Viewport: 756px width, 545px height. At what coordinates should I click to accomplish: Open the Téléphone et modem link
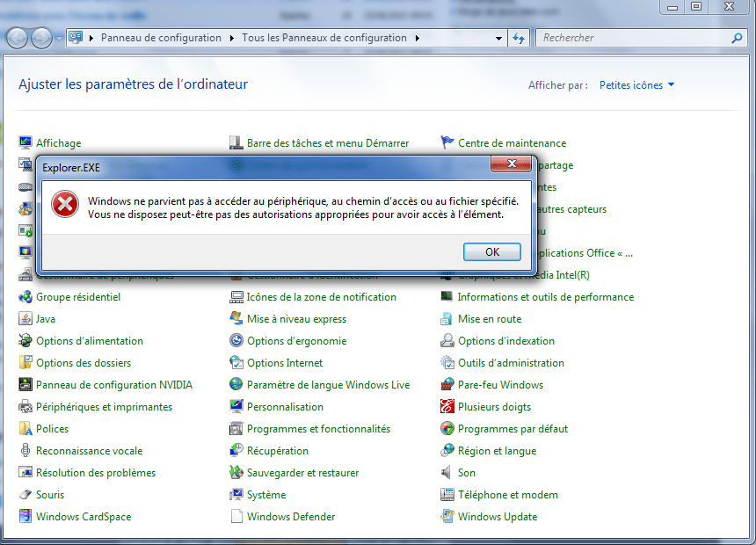tap(508, 494)
